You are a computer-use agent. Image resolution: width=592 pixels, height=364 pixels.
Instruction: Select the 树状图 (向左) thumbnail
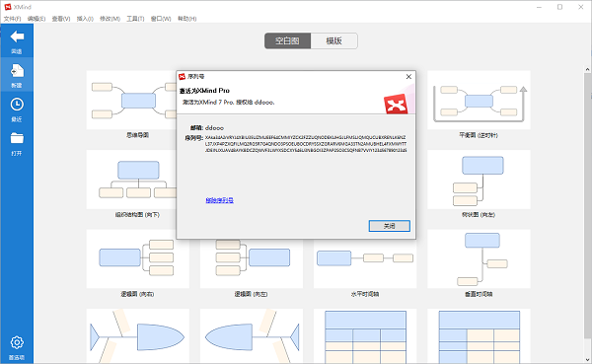479,180
